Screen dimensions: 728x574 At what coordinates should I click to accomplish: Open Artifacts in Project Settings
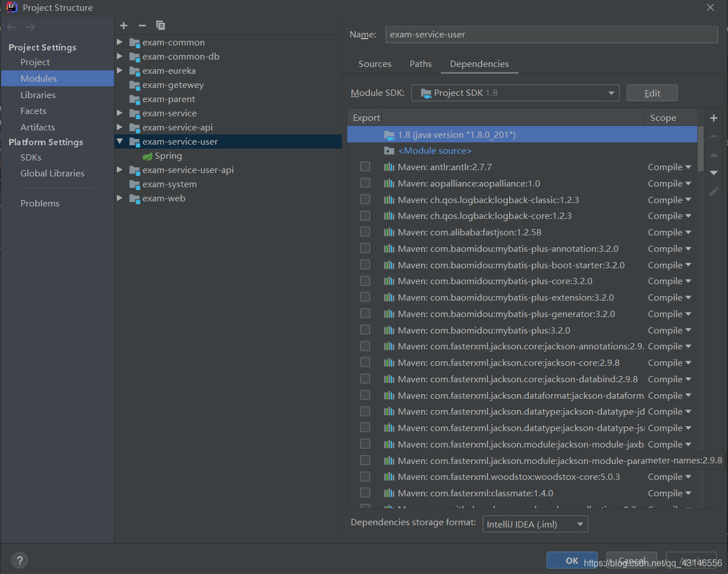pyautogui.click(x=37, y=128)
